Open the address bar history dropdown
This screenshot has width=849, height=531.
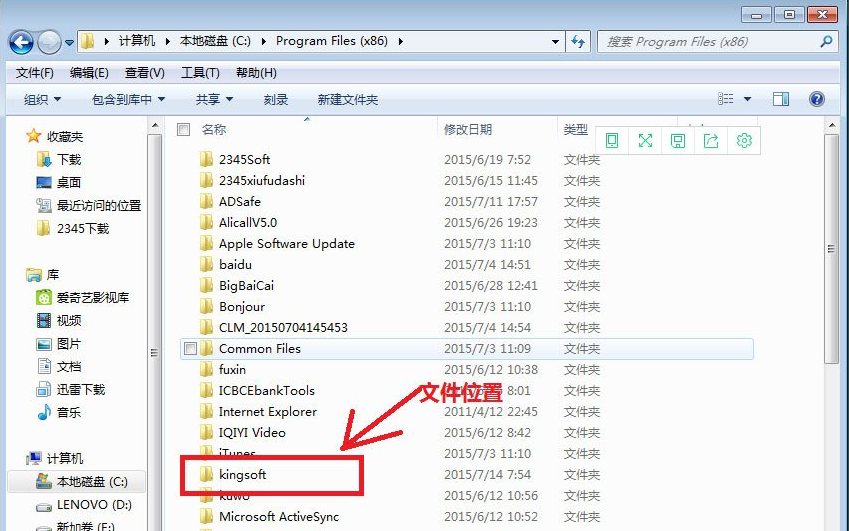coord(556,42)
